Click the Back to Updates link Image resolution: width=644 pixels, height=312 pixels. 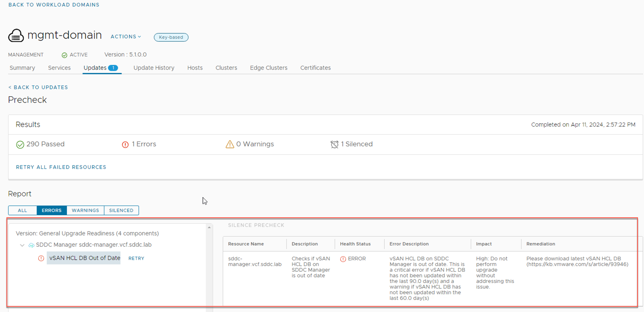point(38,87)
